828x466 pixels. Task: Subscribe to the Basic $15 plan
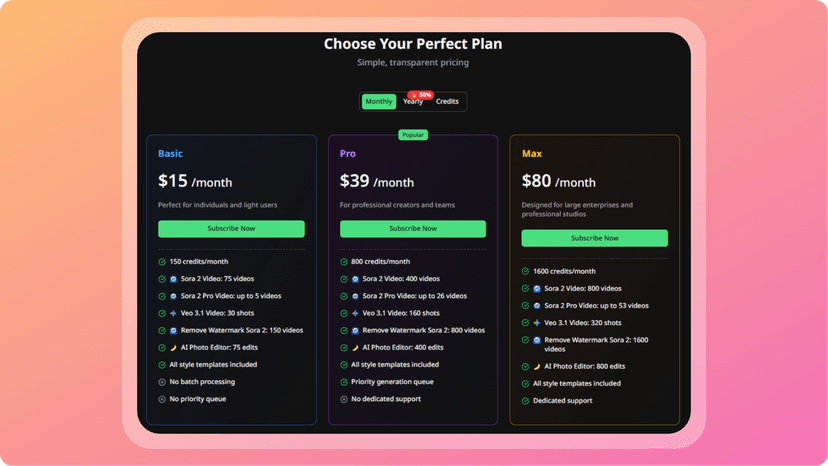tap(231, 229)
